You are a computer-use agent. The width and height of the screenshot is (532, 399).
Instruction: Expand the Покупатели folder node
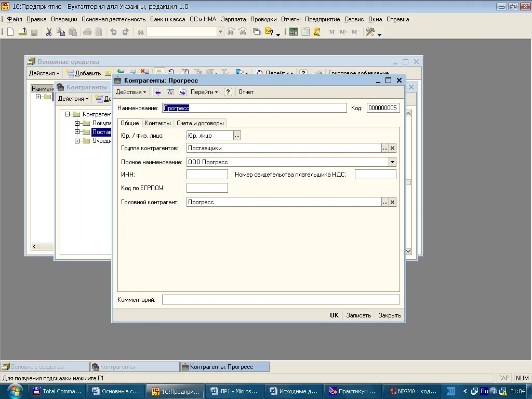point(77,123)
